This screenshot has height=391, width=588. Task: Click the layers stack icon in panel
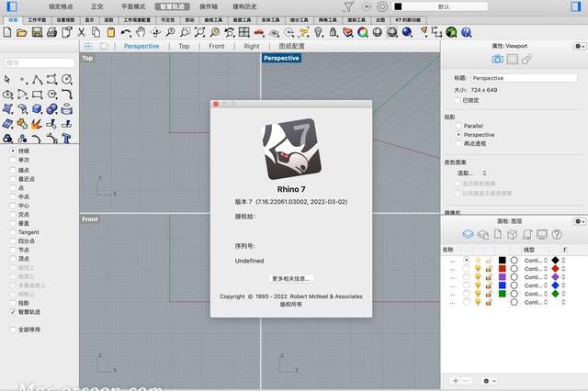[x=468, y=234]
